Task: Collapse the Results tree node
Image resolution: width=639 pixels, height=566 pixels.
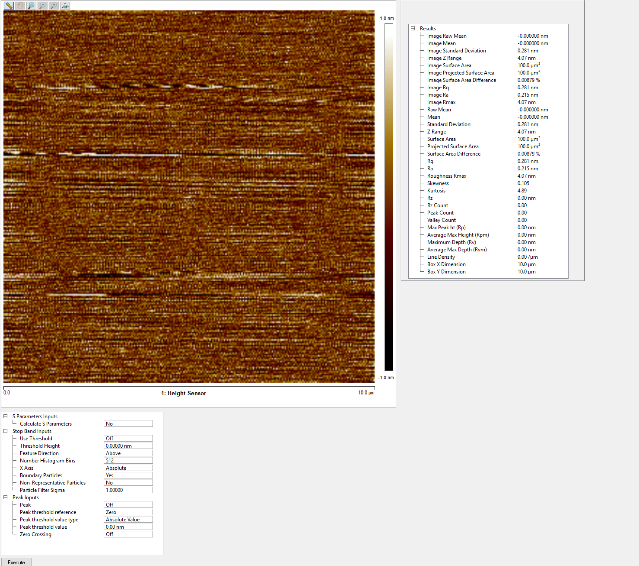Action: point(413,28)
